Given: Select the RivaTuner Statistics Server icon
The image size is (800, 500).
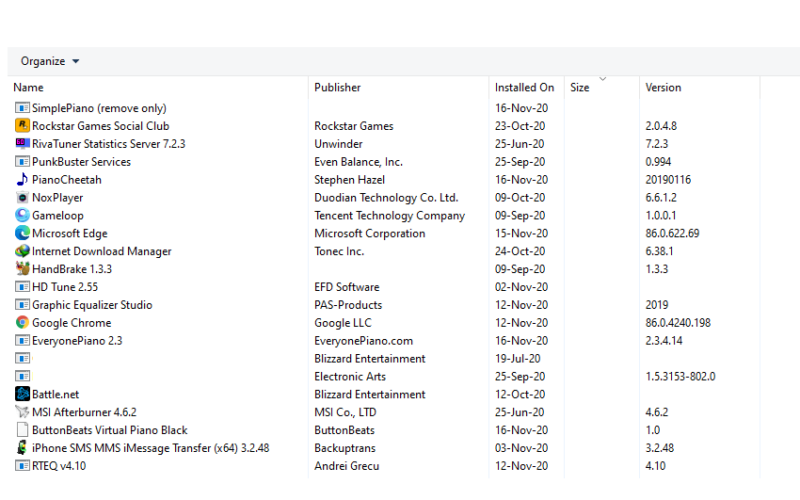Looking at the screenshot, I should 22,144.
